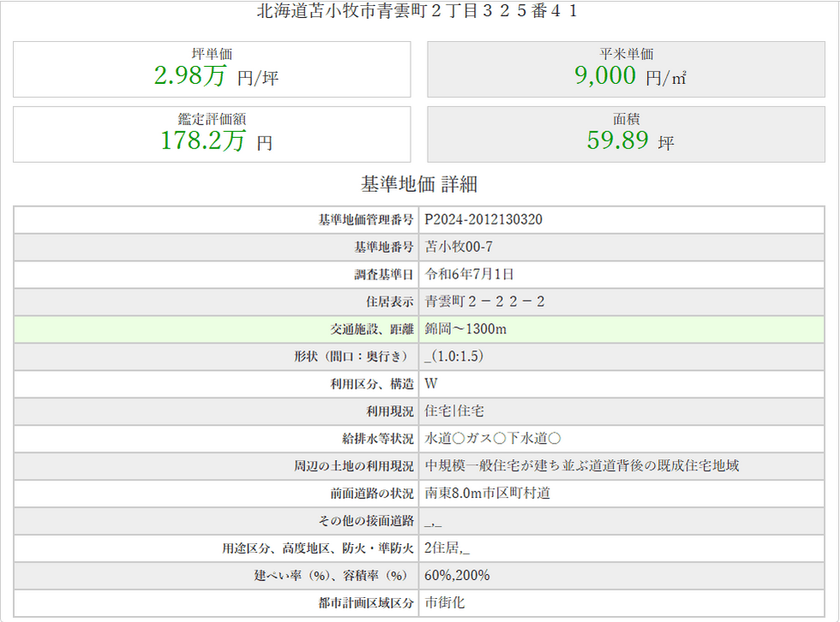Click the 基準地価 詳細 section heading
Viewport: 840px width, 622px height.
(419, 184)
